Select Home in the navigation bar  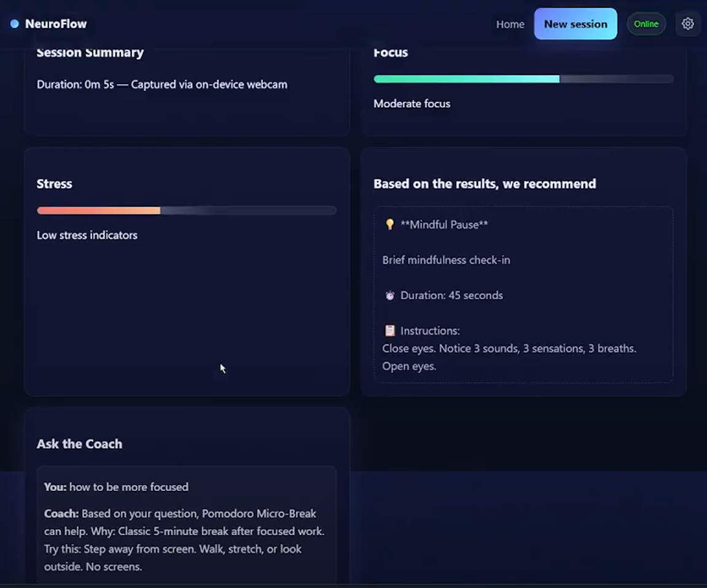coord(510,24)
